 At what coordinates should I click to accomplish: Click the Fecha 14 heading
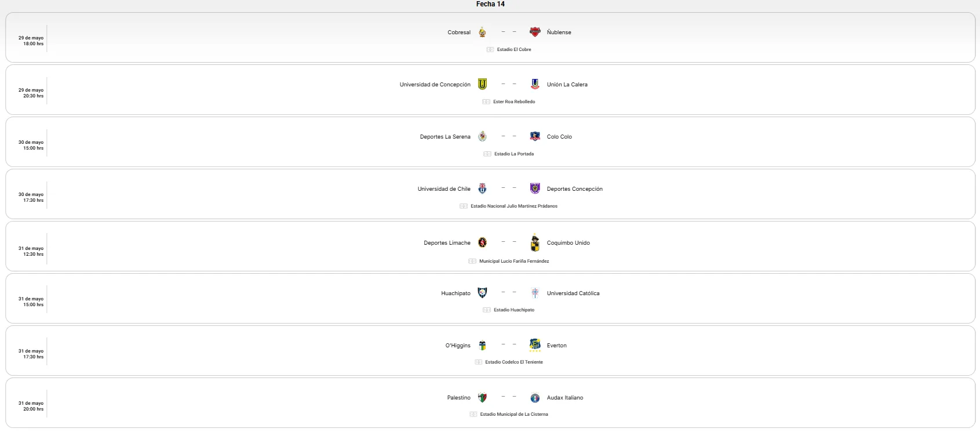click(x=490, y=4)
